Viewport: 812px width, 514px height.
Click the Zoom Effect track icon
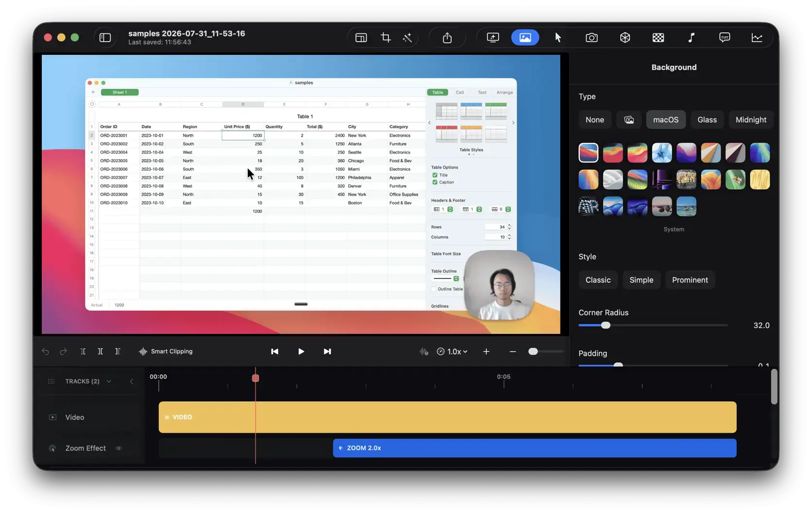tap(52, 448)
